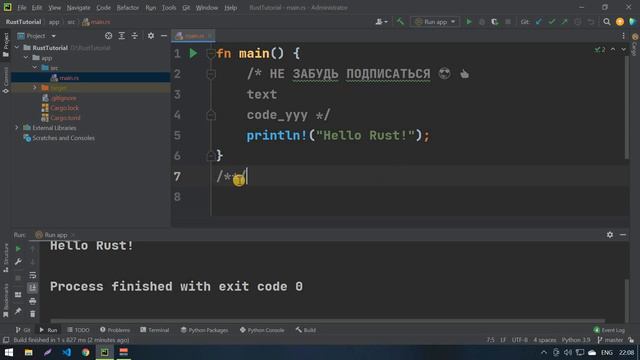Toggle Structure tool window sidebar button
This screenshot has height=360, width=640.
coord(5,258)
